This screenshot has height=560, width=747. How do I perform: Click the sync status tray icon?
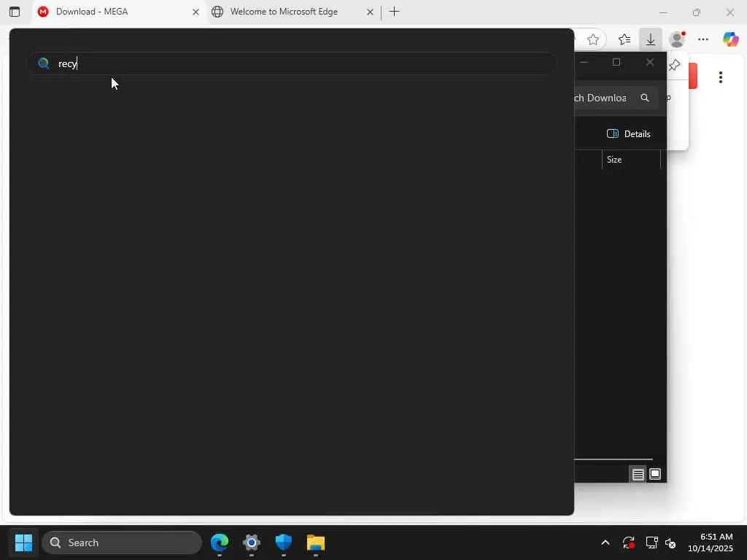click(x=628, y=542)
